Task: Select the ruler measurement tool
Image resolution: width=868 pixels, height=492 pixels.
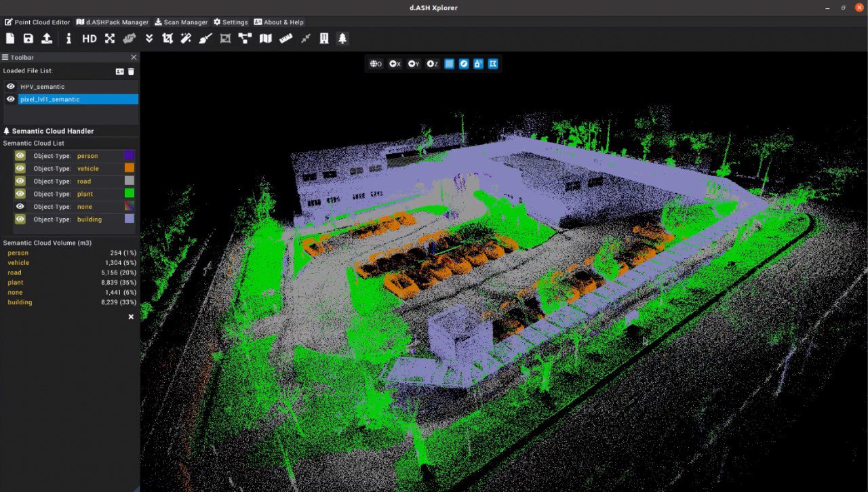Action: (x=285, y=39)
